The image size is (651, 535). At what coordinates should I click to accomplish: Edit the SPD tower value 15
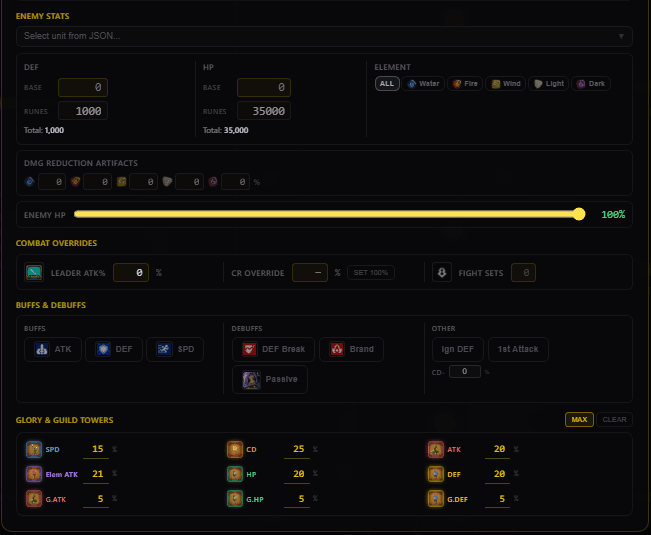coord(96,449)
